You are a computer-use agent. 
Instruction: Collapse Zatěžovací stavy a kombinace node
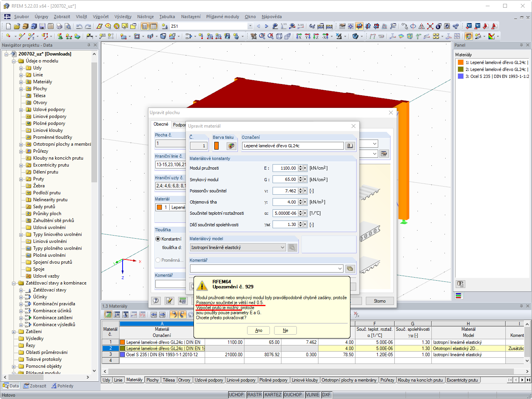click(14, 283)
